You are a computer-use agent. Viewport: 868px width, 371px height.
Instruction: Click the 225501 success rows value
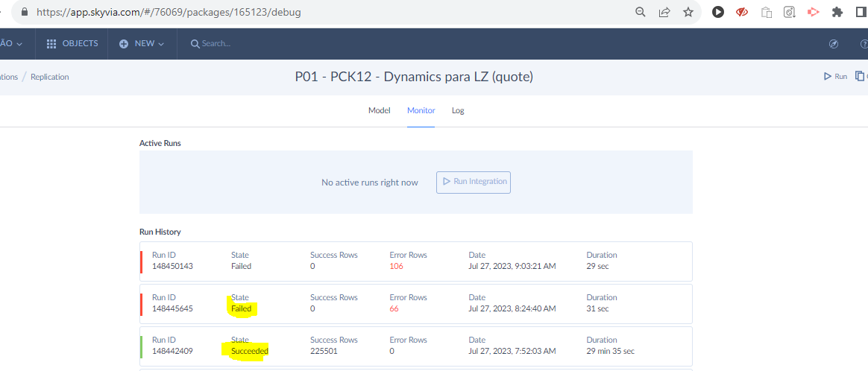point(324,351)
